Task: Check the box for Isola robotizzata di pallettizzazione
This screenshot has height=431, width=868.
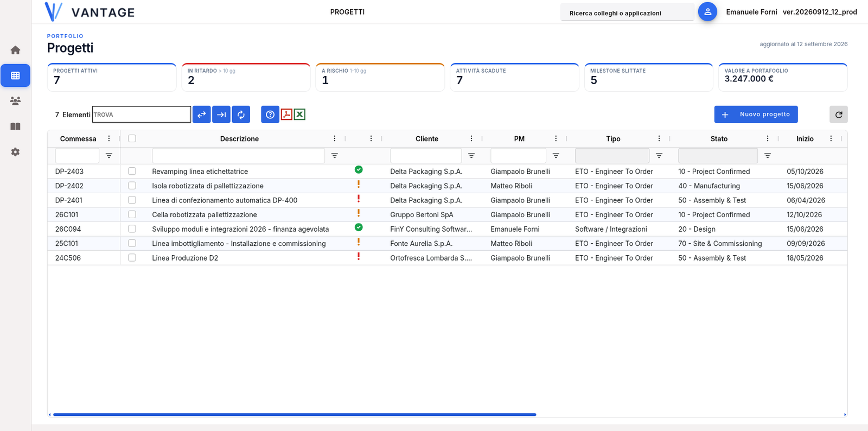Action: tap(132, 186)
